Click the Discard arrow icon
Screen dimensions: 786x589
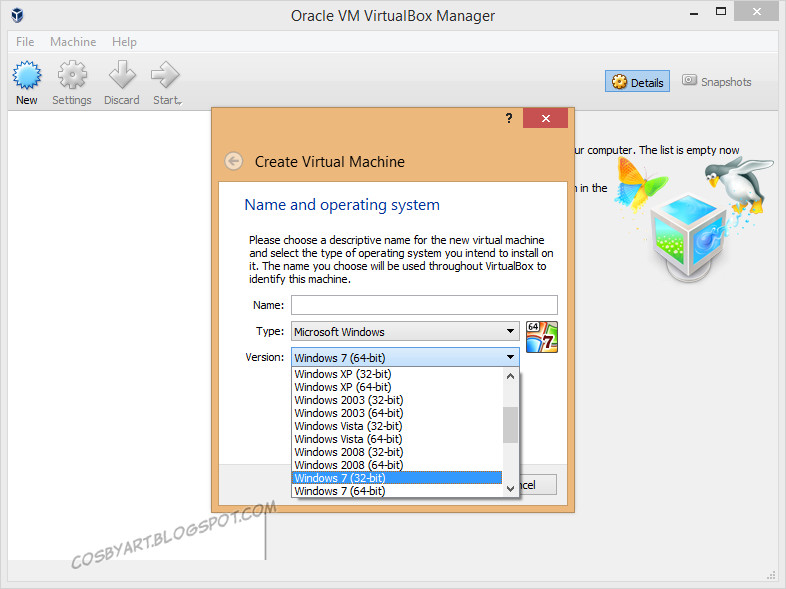(x=122, y=75)
